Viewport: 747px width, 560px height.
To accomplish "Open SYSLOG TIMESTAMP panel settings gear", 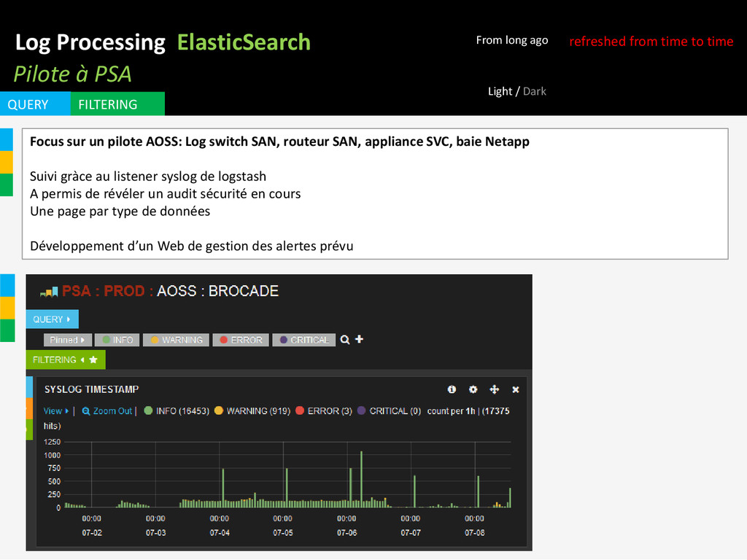I will click(473, 389).
